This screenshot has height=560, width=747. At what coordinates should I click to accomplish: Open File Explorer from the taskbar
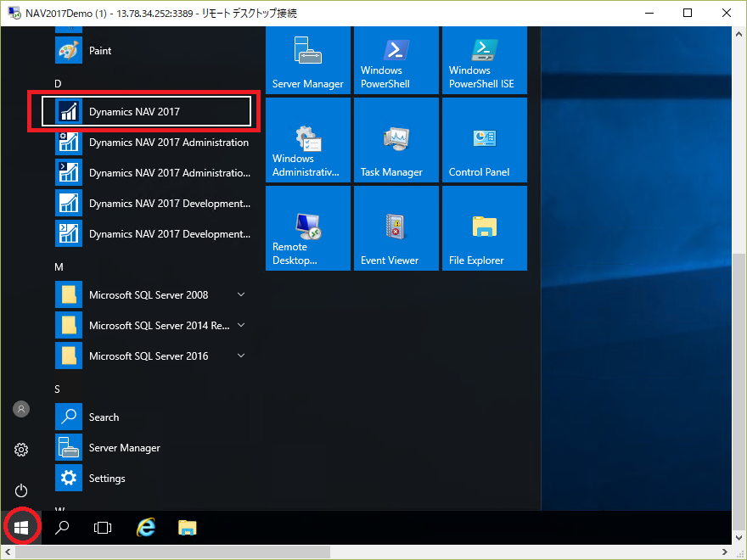tap(188, 527)
